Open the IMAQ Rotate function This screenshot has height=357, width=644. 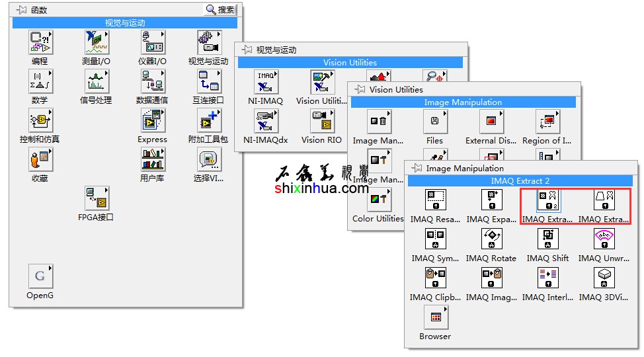[491, 239]
